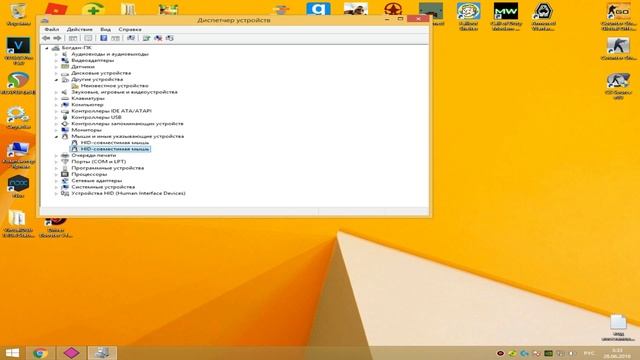Image resolution: width=640 pixels, height=360 pixels.
Task: Click the uninstall device toolbar icon
Action: [x=158, y=38]
